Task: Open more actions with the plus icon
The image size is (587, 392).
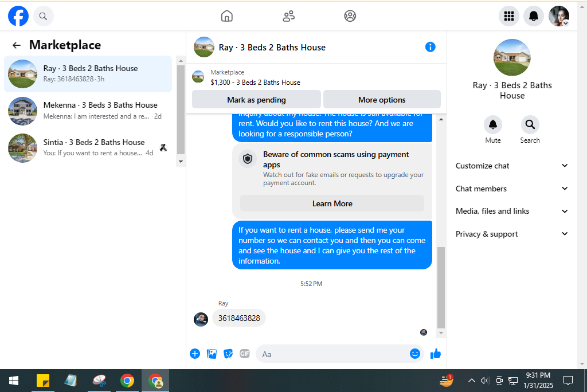Action: pos(195,354)
